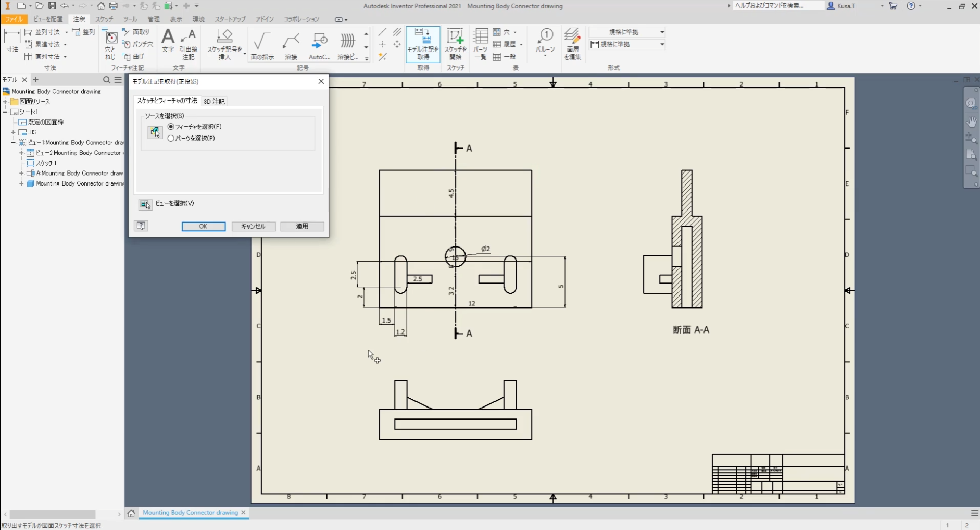Screen dimensions: 980x530
Task: Click the Ø2 diameter dimension on drawing
Action: click(x=485, y=249)
